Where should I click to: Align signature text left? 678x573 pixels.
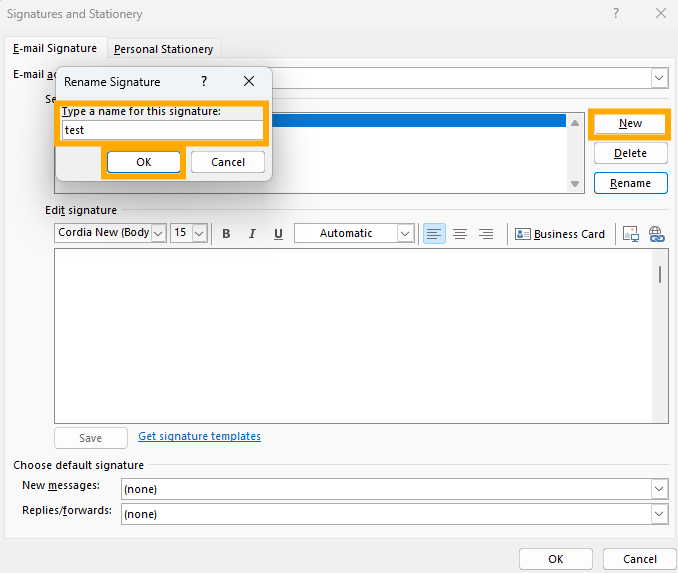tap(434, 234)
